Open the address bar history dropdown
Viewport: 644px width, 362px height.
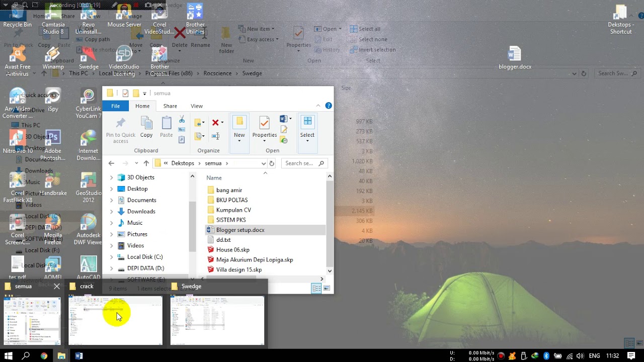click(x=263, y=163)
